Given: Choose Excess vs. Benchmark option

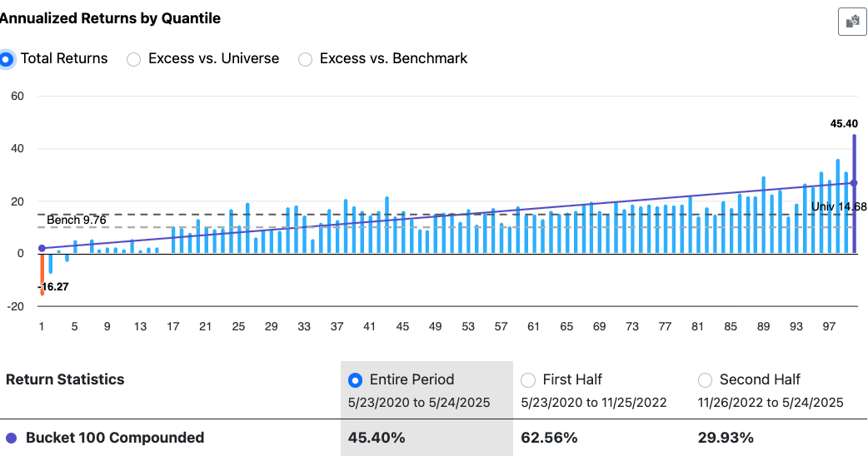Looking at the screenshot, I should point(305,59).
